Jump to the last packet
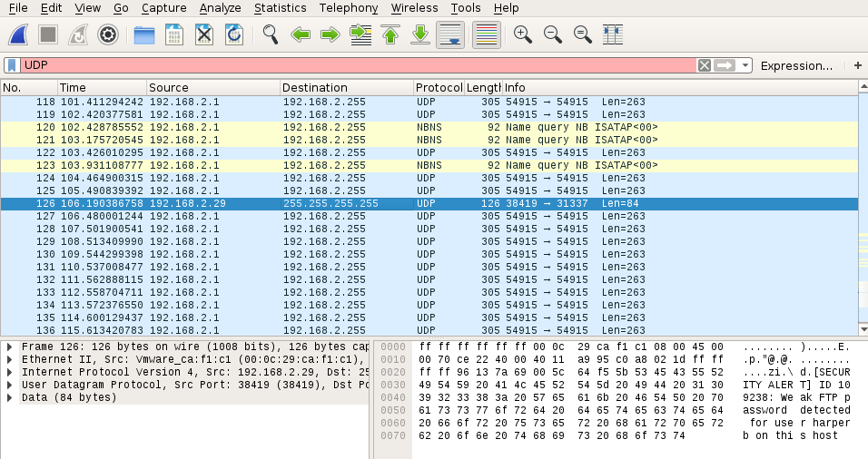 point(420,34)
